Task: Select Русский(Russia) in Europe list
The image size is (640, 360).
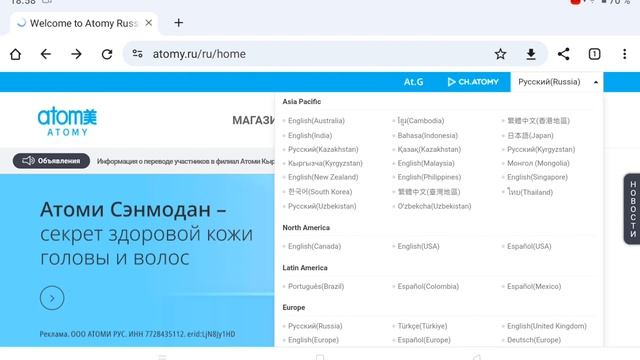Action: pyautogui.click(x=315, y=326)
